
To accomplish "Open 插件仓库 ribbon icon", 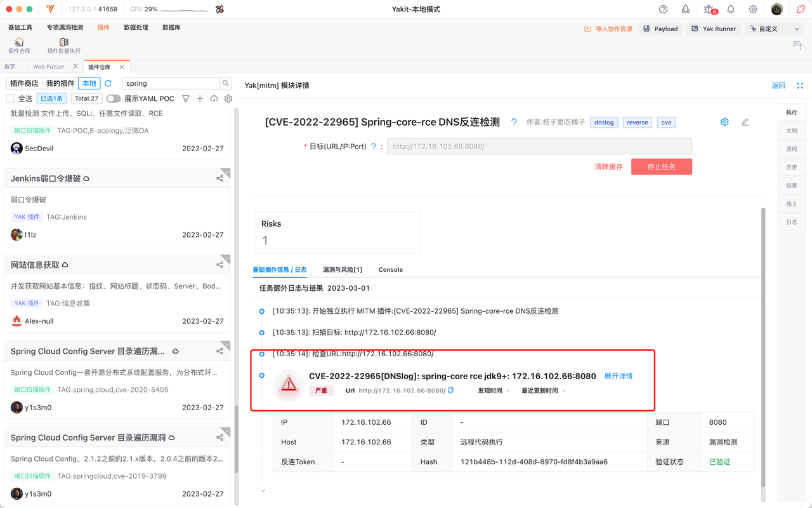I will [x=19, y=46].
